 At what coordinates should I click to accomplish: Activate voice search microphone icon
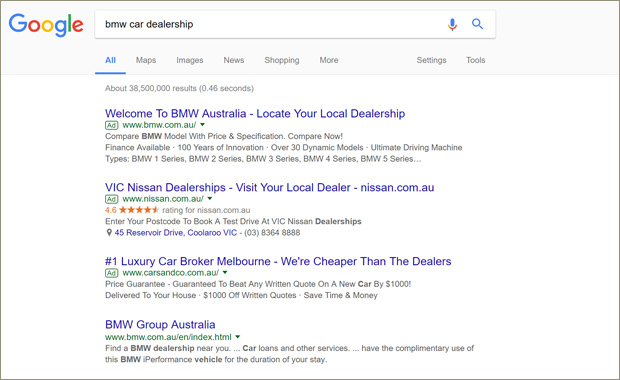coord(452,25)
